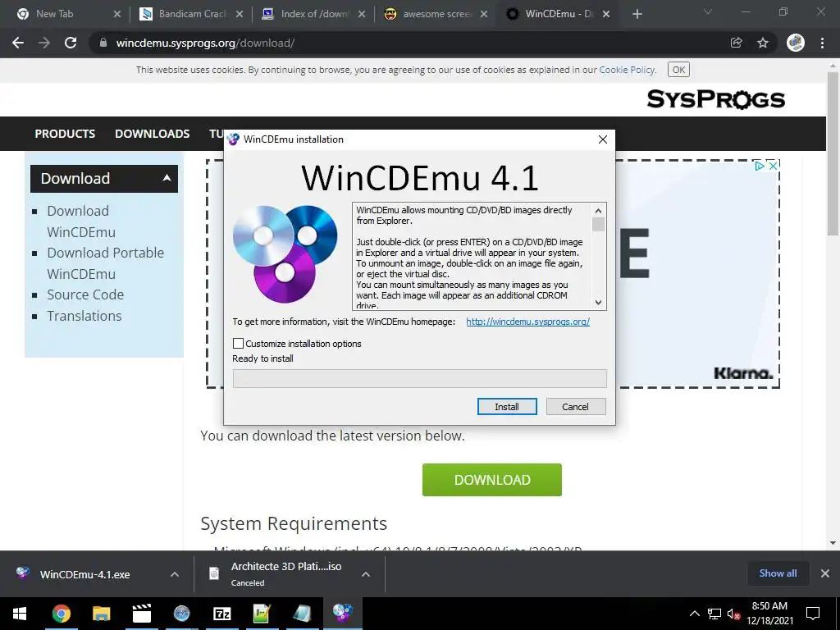Cancel the WinCDEmu installation
This screenshot has width=840, height=630.
(575, 407)
